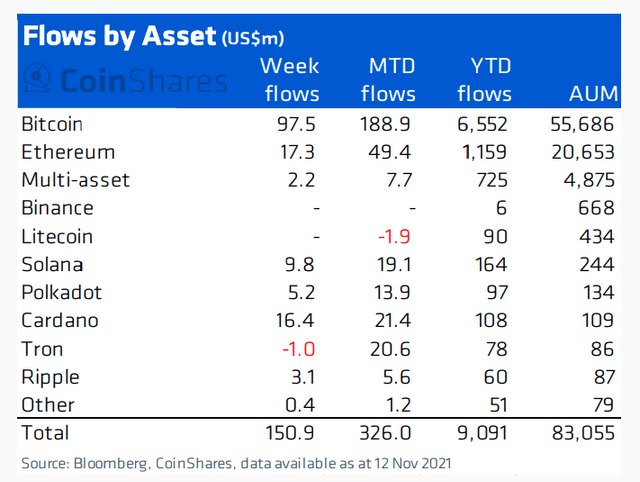This screenshot has height=482, width=640.
Task: Click Tron's red -1.0 week flows value
Action: coord(300,349)
